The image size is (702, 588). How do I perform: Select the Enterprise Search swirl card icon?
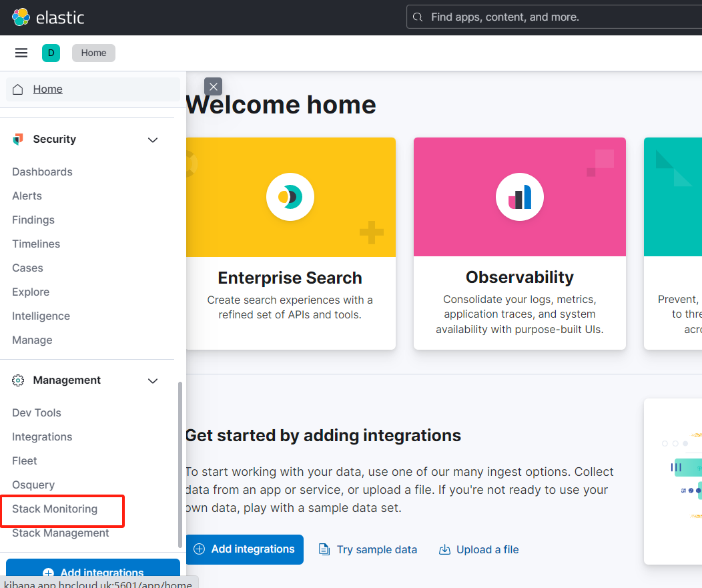click(290, 196)
